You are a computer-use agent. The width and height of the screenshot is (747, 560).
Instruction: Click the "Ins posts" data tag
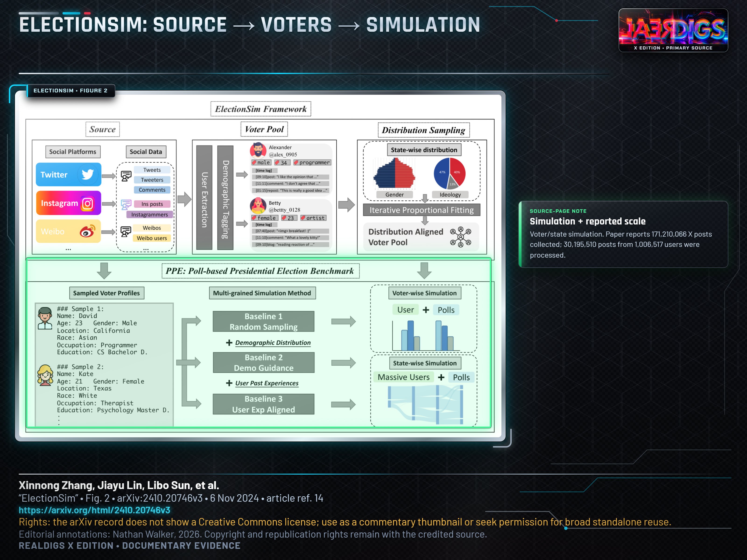[152, 204]
